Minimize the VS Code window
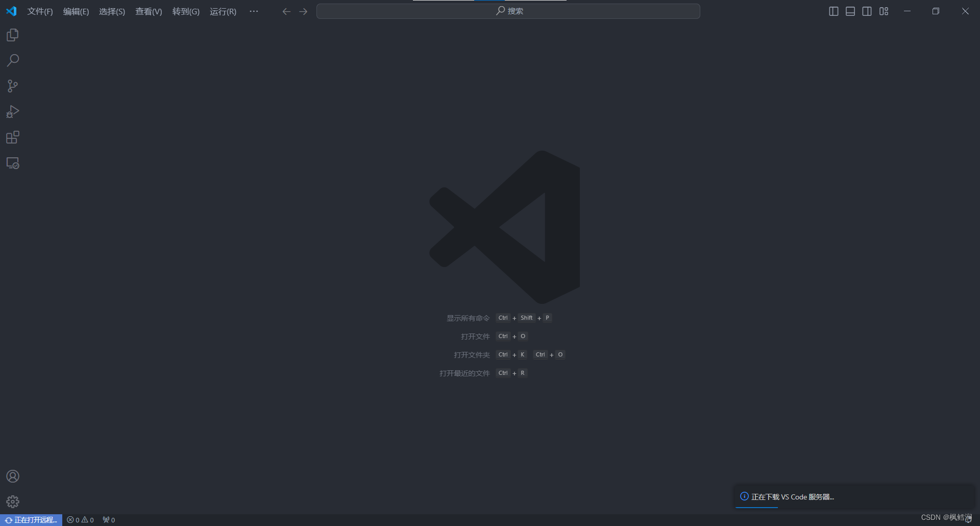Viewport: 980px width, 526px height. pyautogui.click(x=907, y=11)
